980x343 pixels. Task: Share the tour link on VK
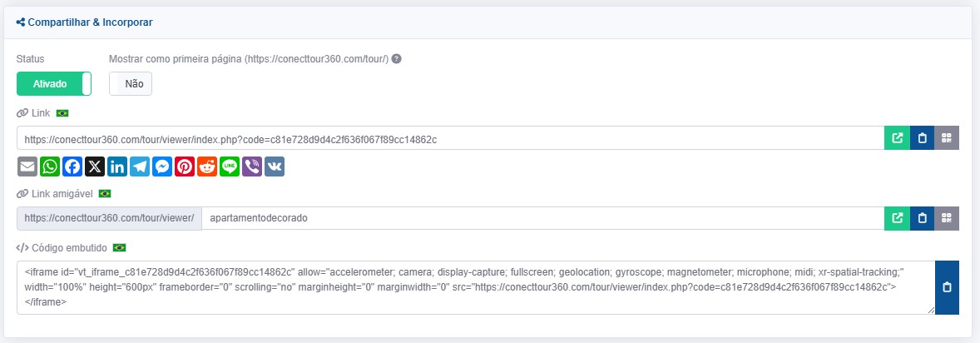(x=275, y=167)
